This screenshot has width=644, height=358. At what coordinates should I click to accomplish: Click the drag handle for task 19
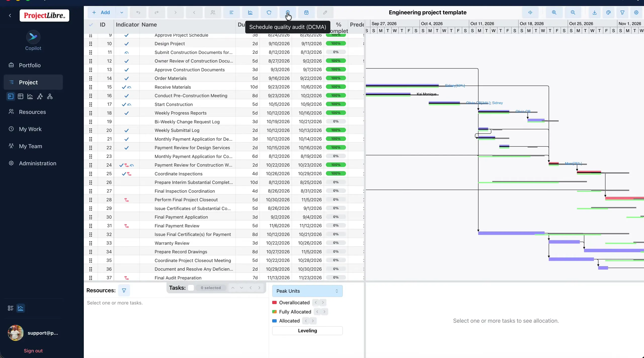point(91,122)
